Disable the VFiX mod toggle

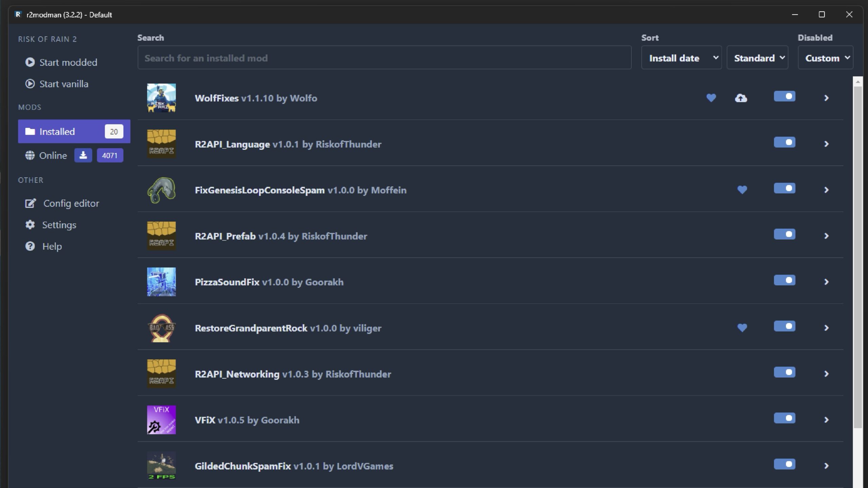pyautogui.click(x=784, y=418)
